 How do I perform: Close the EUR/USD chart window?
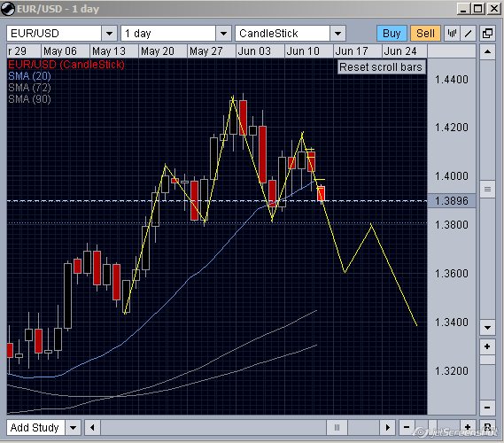[x=493, y=8]
